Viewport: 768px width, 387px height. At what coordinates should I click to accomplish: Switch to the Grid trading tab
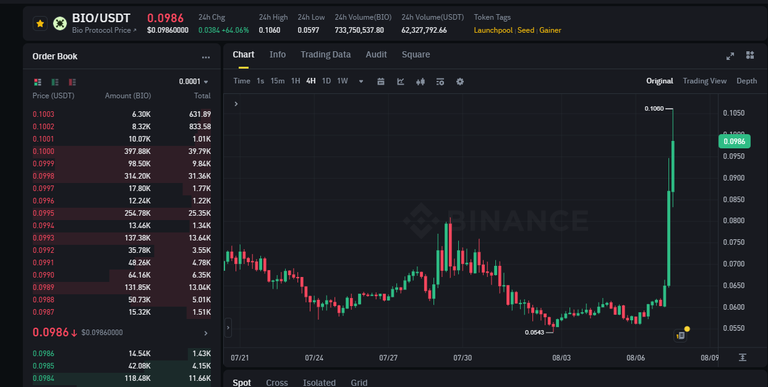point(359,383)
